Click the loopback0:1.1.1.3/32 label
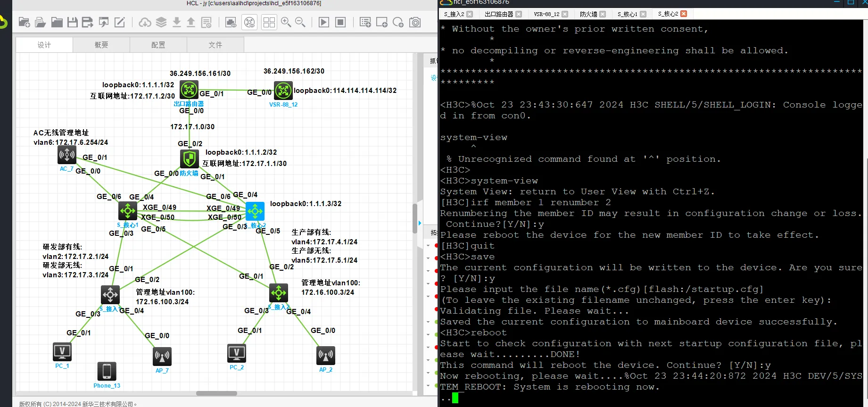 click(306, 204)
